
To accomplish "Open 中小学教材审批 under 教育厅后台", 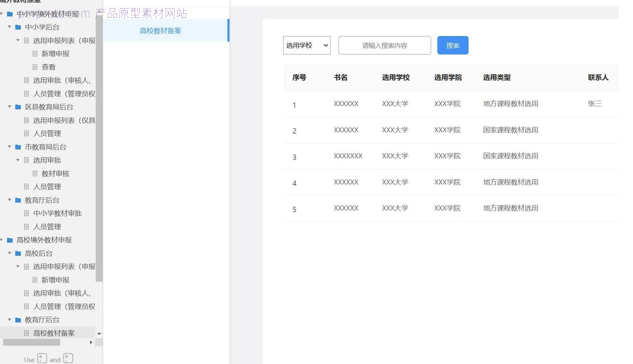I will (x=57, y=213).
